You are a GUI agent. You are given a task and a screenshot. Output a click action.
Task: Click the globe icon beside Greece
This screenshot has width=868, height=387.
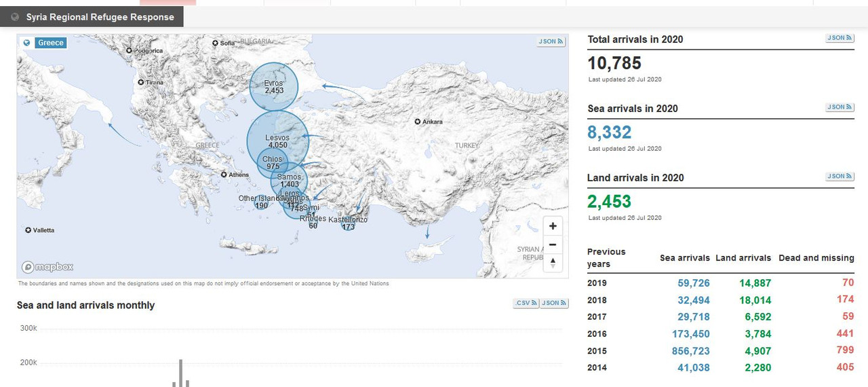tap(27, 43)
